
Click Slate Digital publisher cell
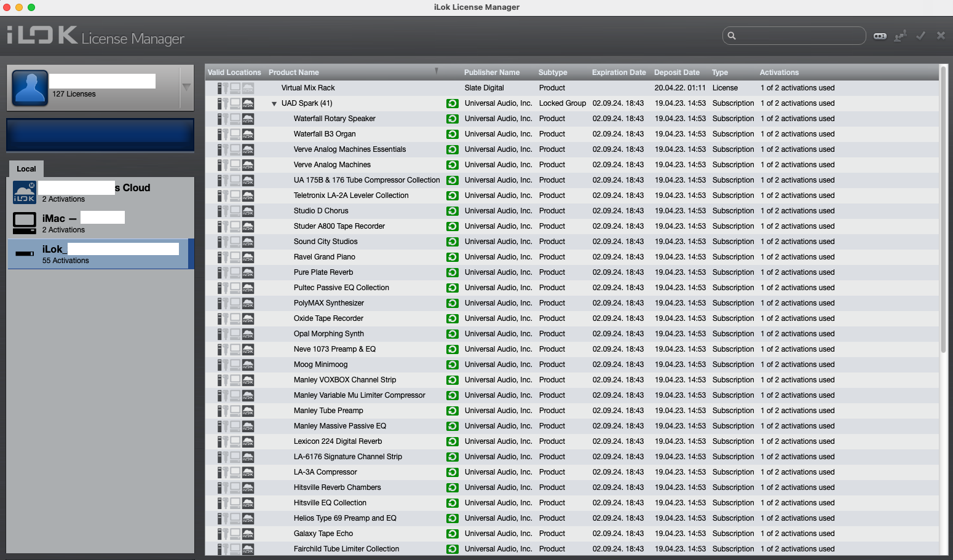pos(484,88)
